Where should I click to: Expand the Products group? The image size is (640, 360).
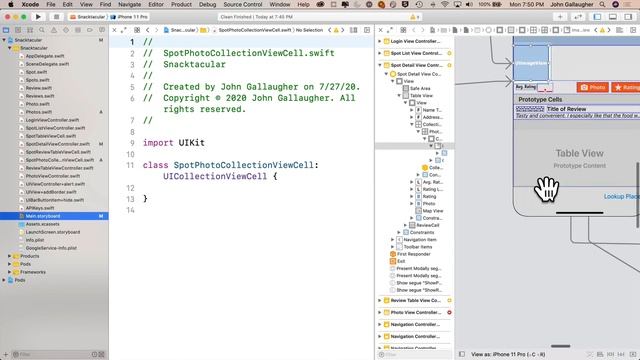point(9,256)
